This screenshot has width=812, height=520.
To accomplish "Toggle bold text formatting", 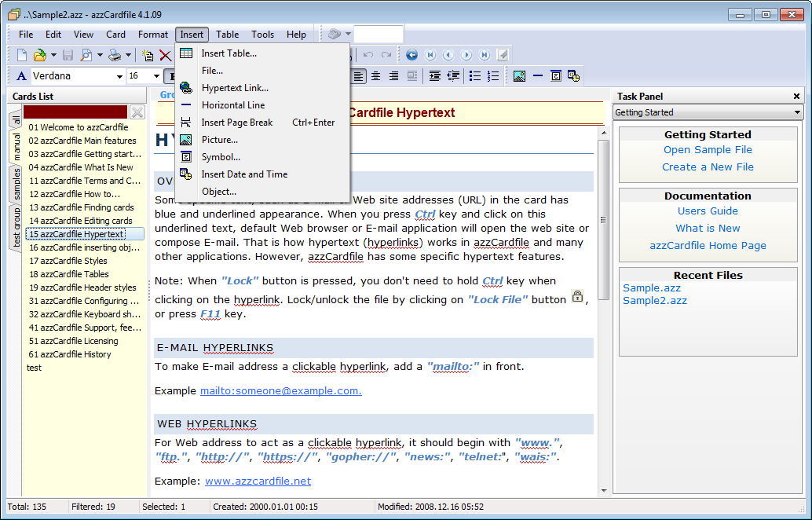I will pyautogui.click(x=173, y=75).
